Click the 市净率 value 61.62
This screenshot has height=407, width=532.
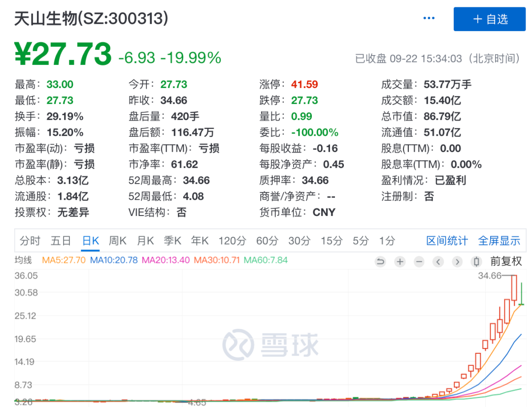[185, 164]
